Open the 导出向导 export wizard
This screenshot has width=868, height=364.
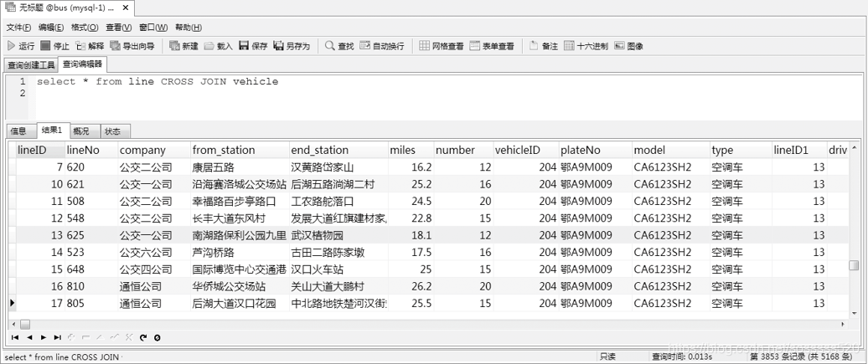[x=132, y=46]
